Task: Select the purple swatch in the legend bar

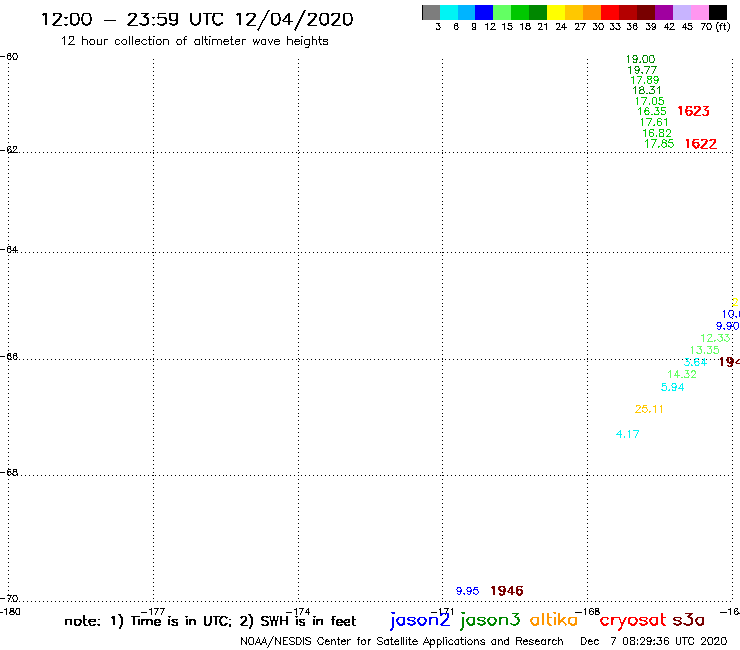Action: [664, 12]
